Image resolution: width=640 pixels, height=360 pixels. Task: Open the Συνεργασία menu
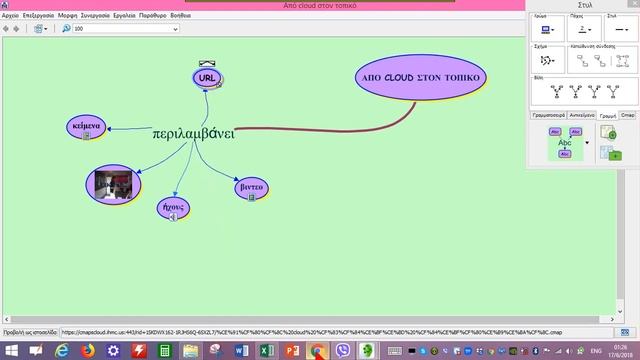pyautogui.click(x=95, y=15)
